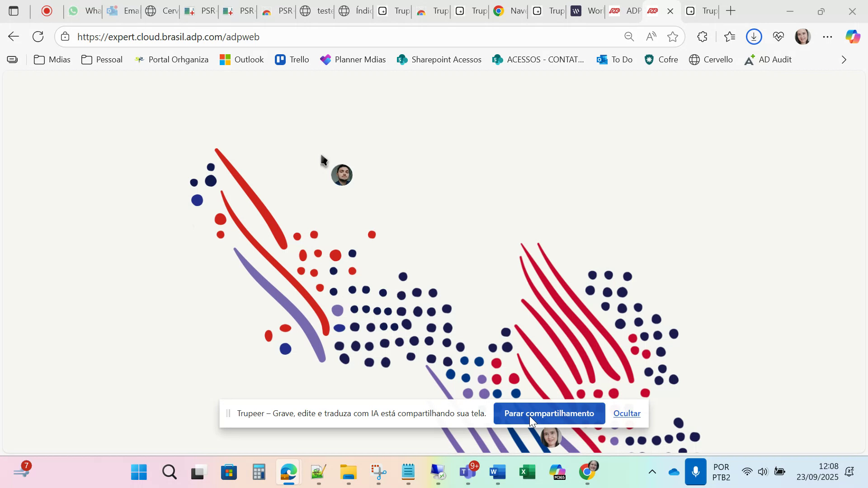Expand the favorites overflow chevron
This screenshot has width=868, height=488.
pyautogui.click(x=844, y=59)
